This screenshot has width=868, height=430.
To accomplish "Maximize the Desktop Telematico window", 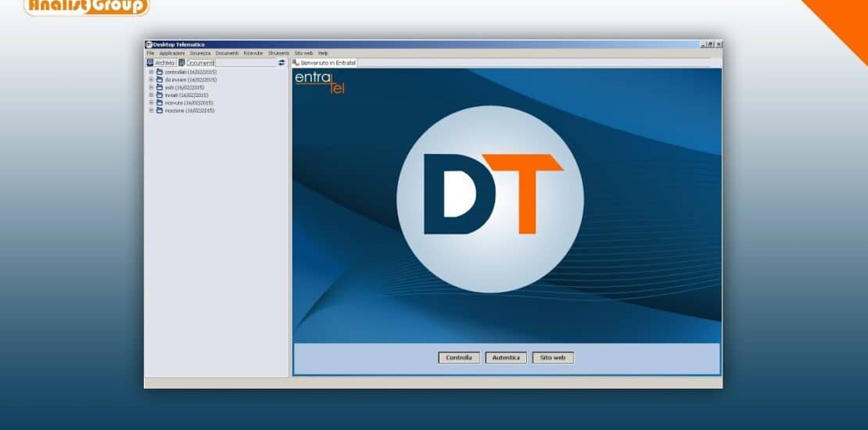I will click(x=711, y=45).
